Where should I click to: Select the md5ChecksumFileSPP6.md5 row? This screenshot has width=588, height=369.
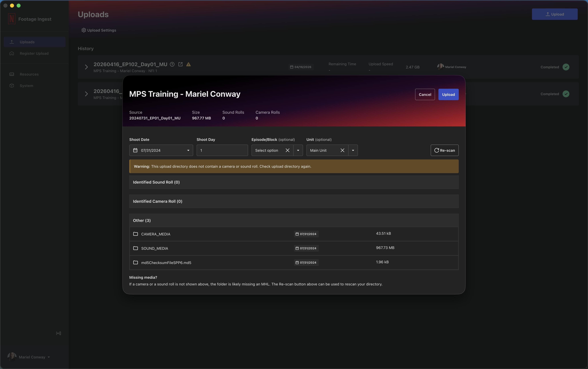pos(294,262)
